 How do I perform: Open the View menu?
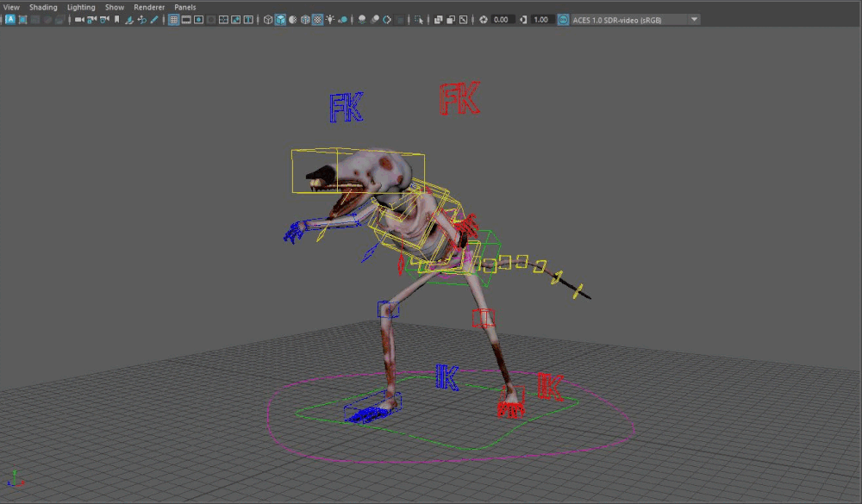[11, 7]
